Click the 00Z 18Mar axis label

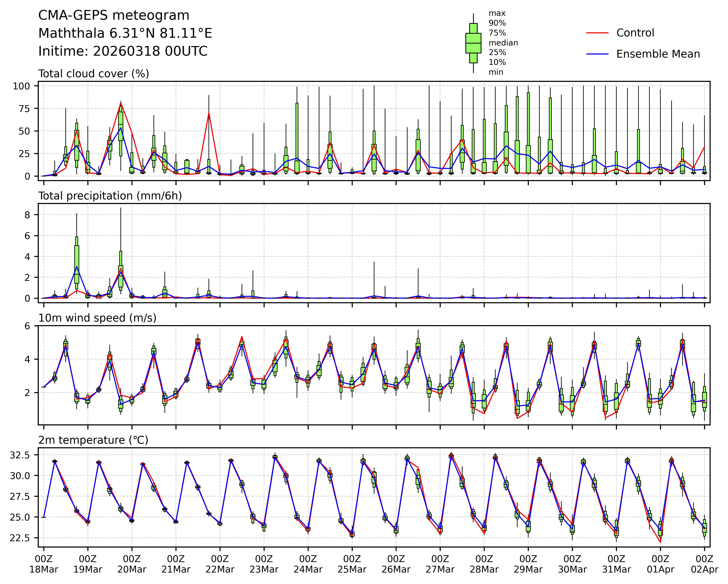(44, 564)
